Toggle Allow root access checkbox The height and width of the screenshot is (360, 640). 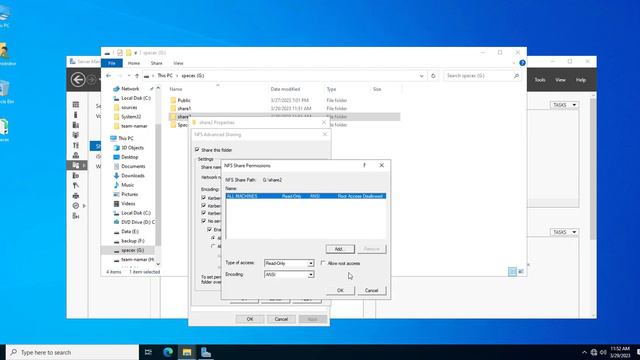(323, 263)
